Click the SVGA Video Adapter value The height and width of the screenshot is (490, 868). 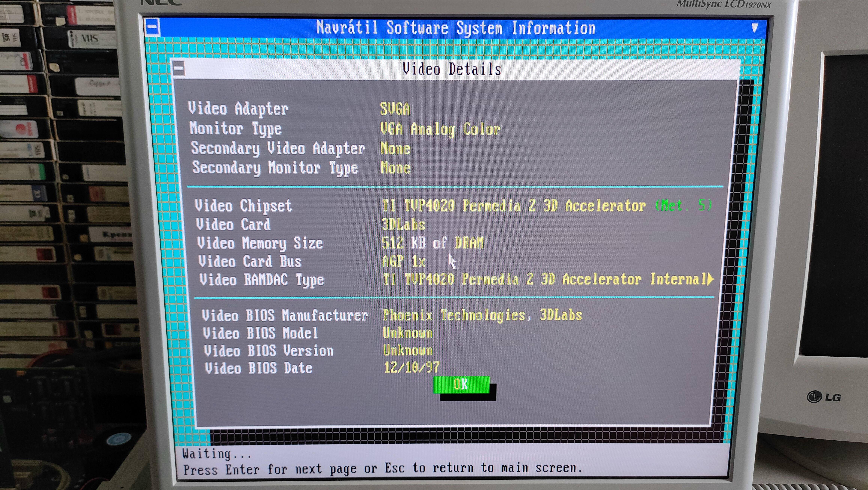point(395,109)
